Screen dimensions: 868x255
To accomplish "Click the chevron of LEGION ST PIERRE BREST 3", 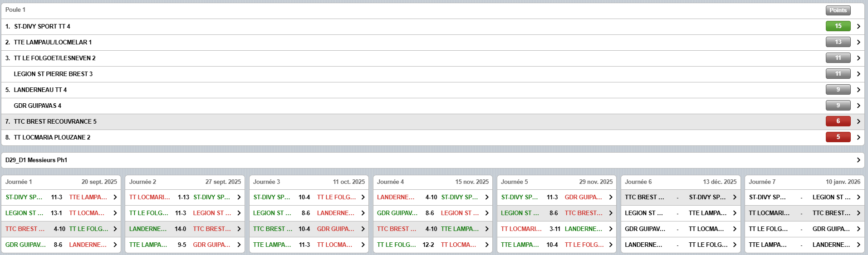I will click(x=858, y=74).
